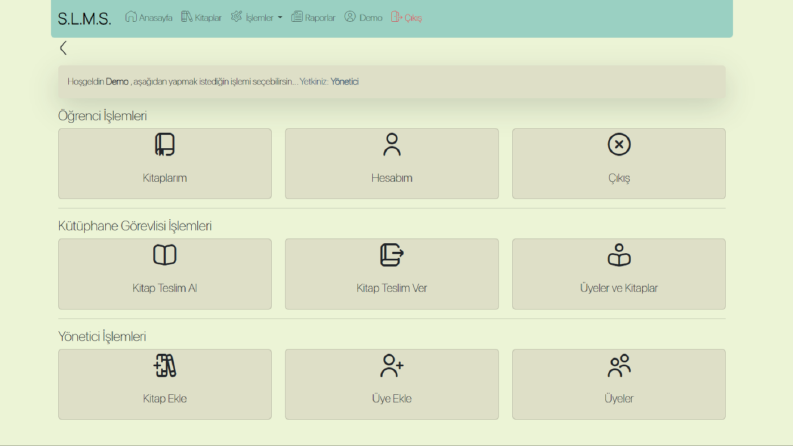Click the bookmark-book icon on Kitaplarım card

(165, 145)
